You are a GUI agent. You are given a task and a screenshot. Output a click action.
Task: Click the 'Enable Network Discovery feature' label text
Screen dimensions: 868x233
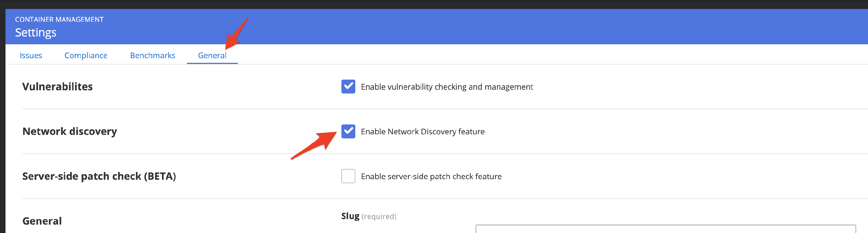pos(422,131)
